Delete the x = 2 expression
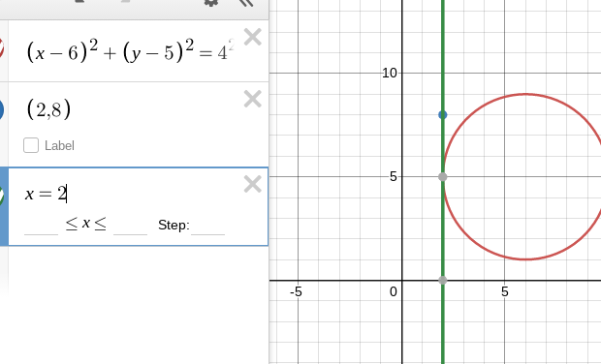Image resolution: width=601 pixels, height=364 pixels. click(x=253, y=184)
